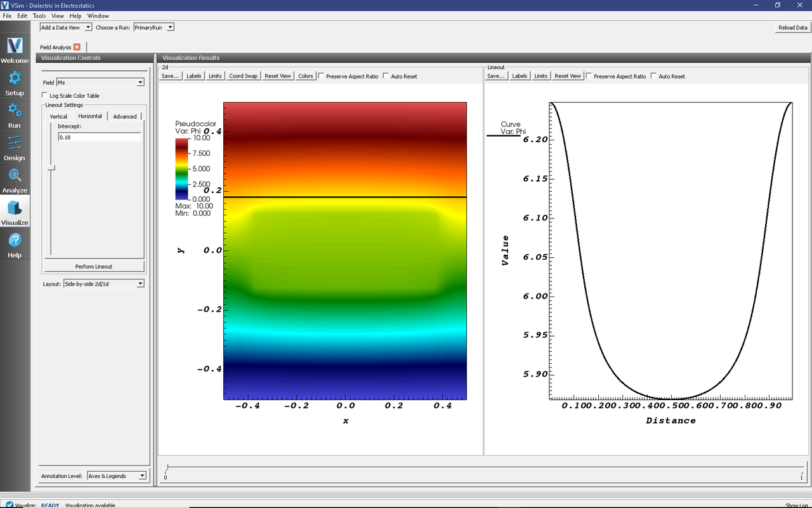This screenshot has width=812, height=508.
Task: Open the Help question mark icon
Action: [15, 244]
